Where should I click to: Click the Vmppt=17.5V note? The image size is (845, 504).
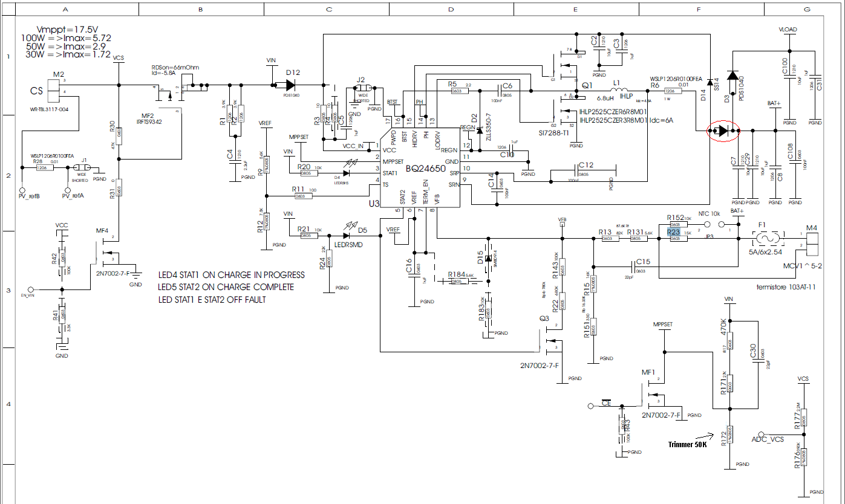[x=67, y=29]
